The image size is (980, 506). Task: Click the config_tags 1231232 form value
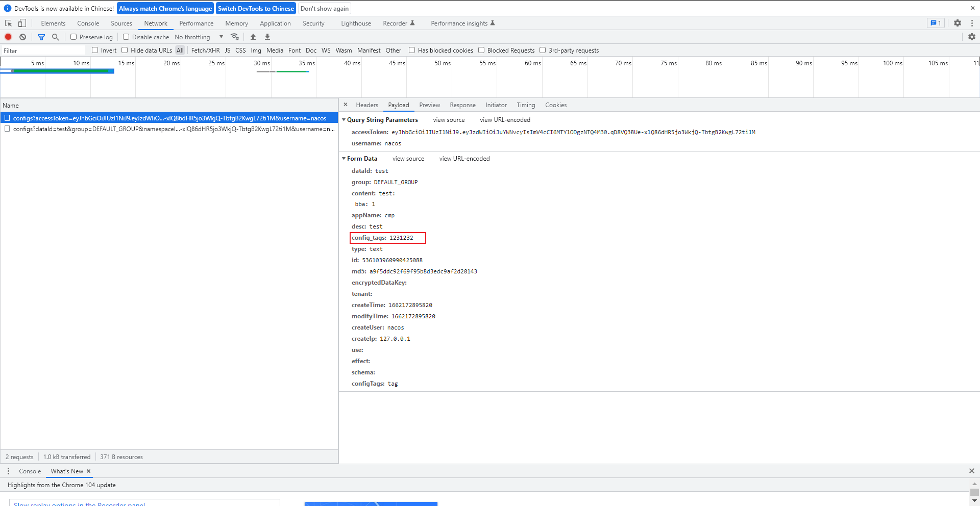[401, 238]
